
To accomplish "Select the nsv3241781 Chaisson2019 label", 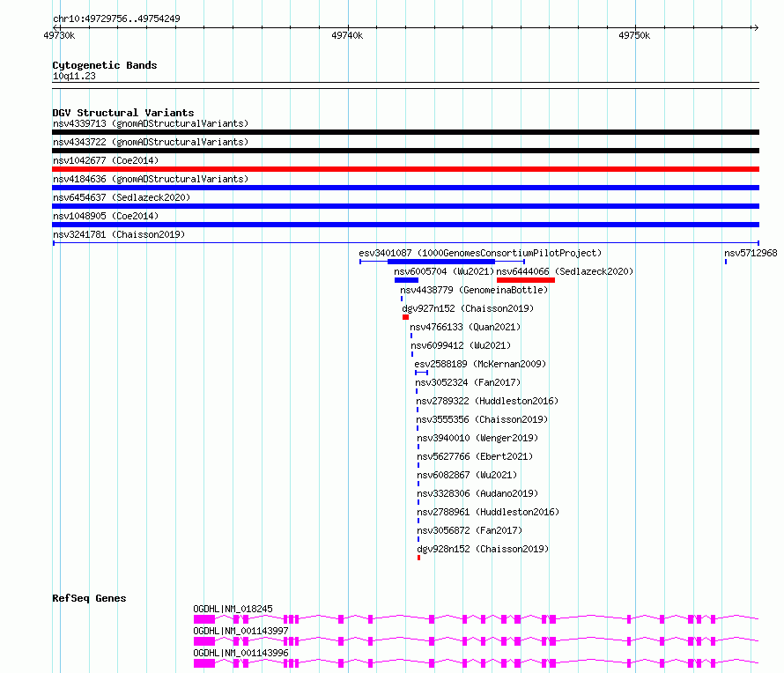I will [119, 234].
